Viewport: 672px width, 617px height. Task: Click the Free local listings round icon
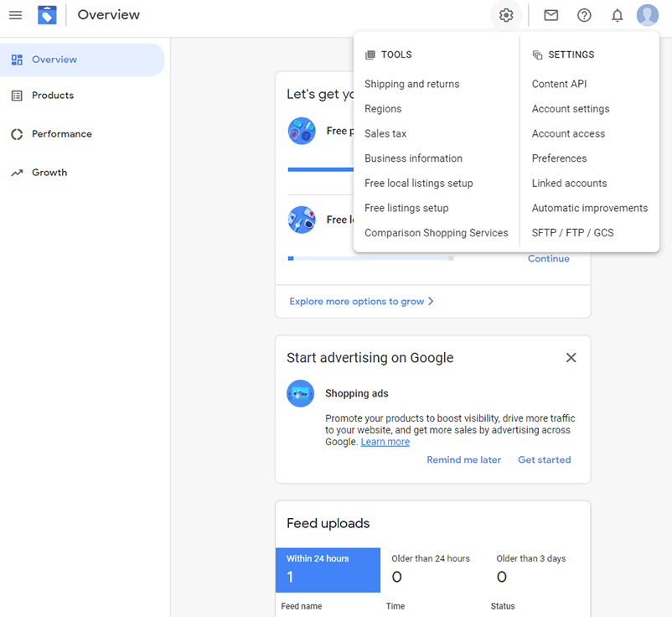pos(302,220)
